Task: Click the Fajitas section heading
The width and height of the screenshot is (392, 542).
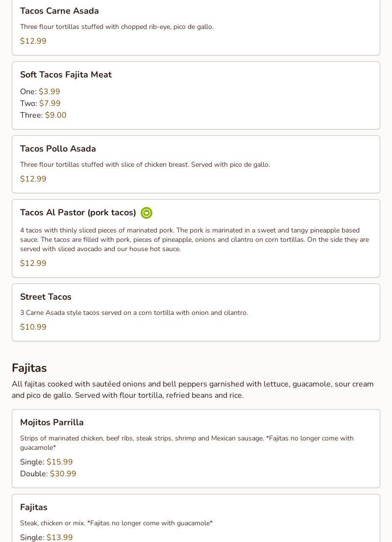Action: click(29, 368)
